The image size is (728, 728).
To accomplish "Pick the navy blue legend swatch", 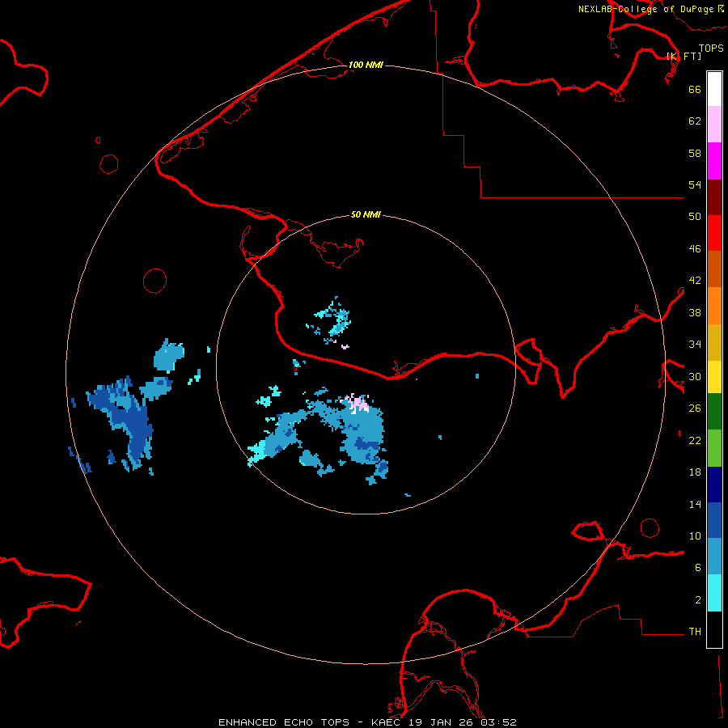I will 714,485.
